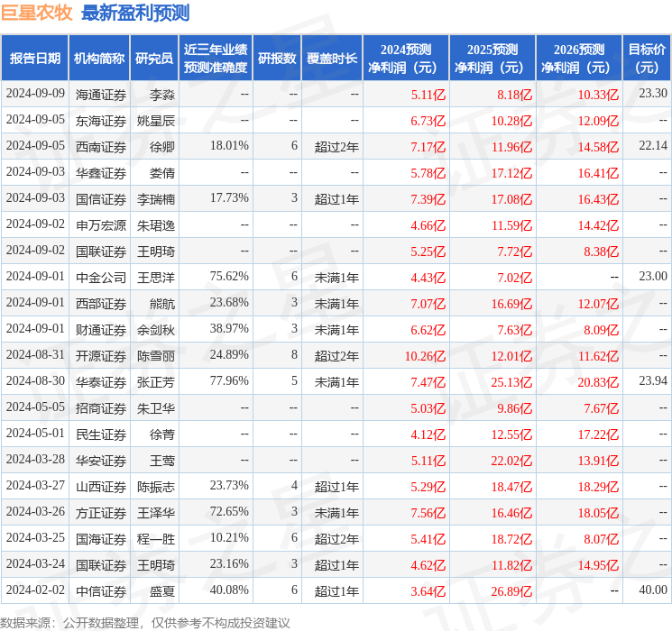Viewport: 672px width, 631px height.
Task: Click accuracy value 75.62%
Action: click(229, 276)
